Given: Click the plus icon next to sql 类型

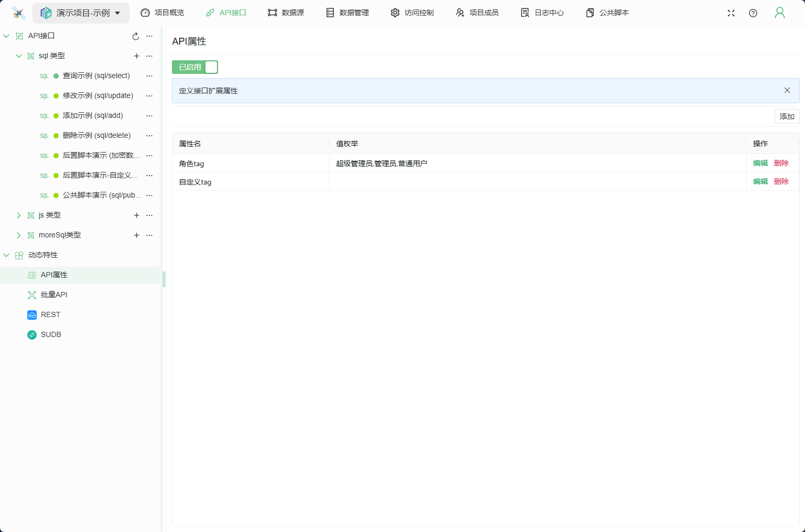Looking at the screenshot, I should coord(137,56).
